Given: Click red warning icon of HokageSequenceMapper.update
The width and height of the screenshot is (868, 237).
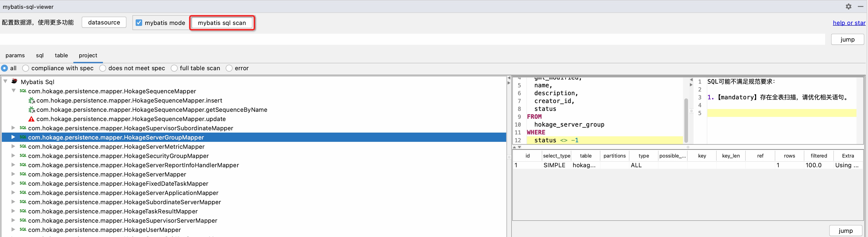Looking at the screenshot, I should point(31,119).
